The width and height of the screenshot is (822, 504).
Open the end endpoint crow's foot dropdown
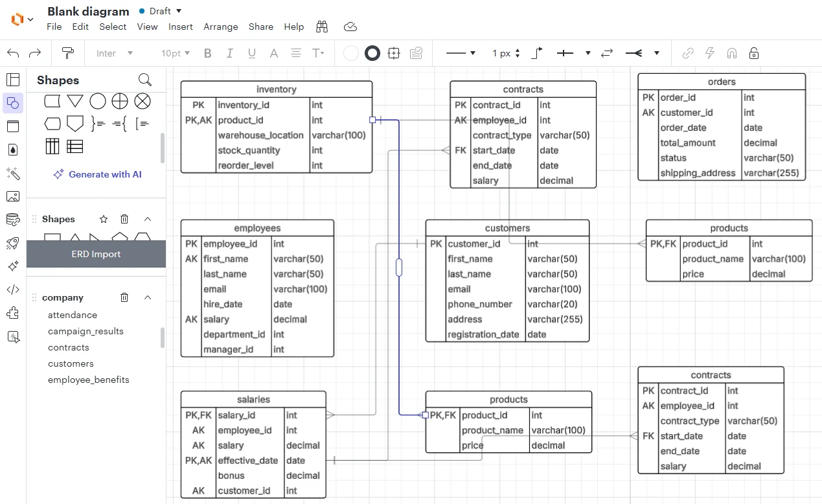[x=643, y=53]
